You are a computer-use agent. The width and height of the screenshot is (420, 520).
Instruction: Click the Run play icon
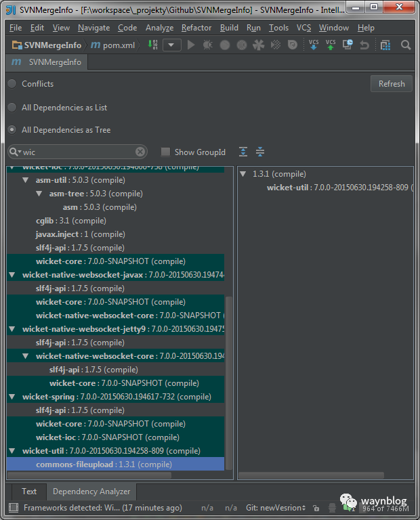[x=191, y=45]
